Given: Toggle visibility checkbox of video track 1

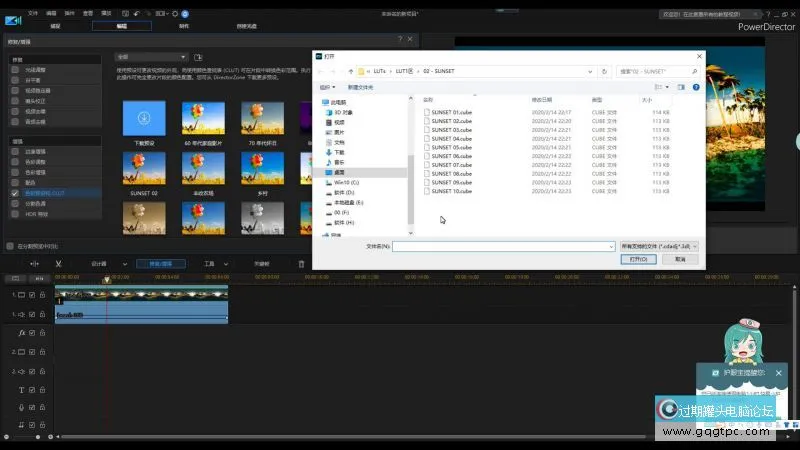Looking at the screenshot, I should pyautogui.click(x=32, y=295).
